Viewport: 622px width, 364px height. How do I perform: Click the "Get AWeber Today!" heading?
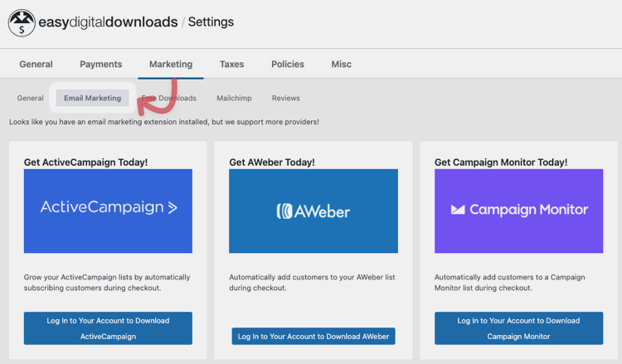pyautogui.click(x=272, y=163)
